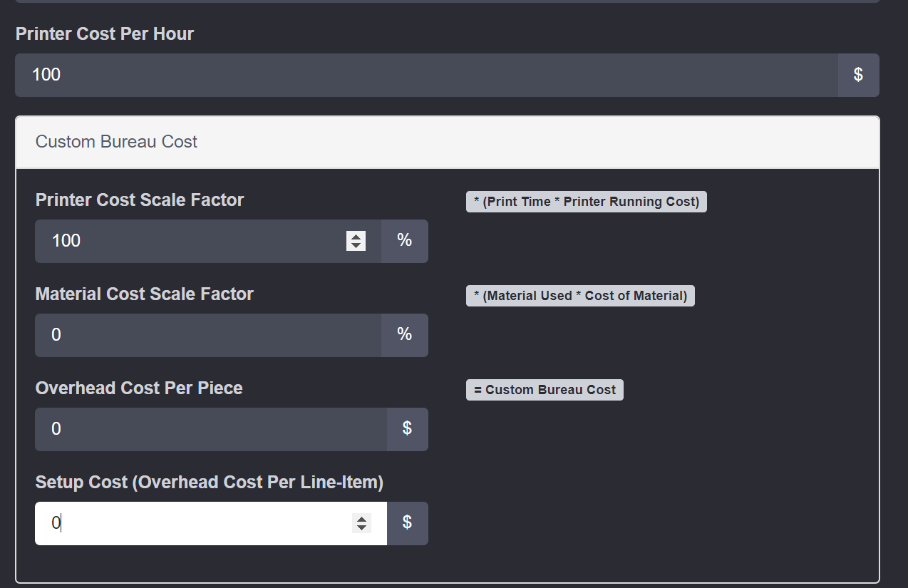
Task: Decrement Setup Cost using the down arrow
Action: [x=362, y=528]
